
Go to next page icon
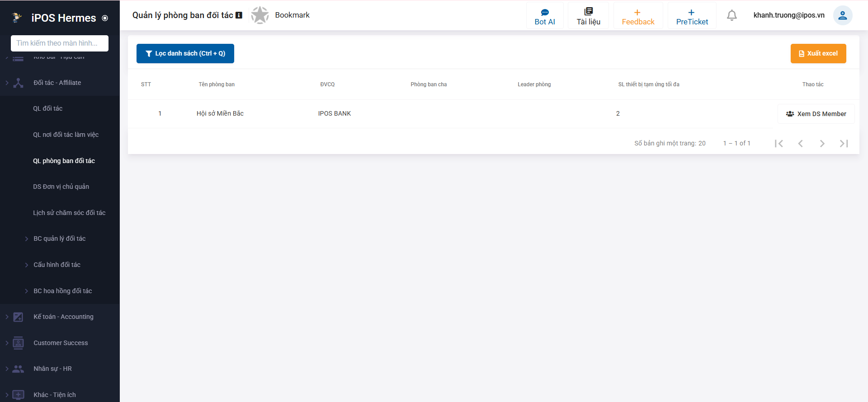(822, 144)
